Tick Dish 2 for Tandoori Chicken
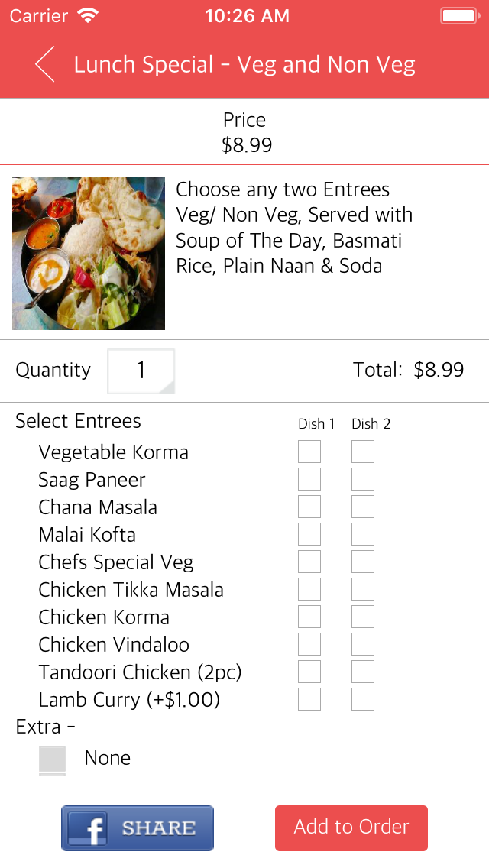Screen dimensions: 489x868 (x=363, y=672)
